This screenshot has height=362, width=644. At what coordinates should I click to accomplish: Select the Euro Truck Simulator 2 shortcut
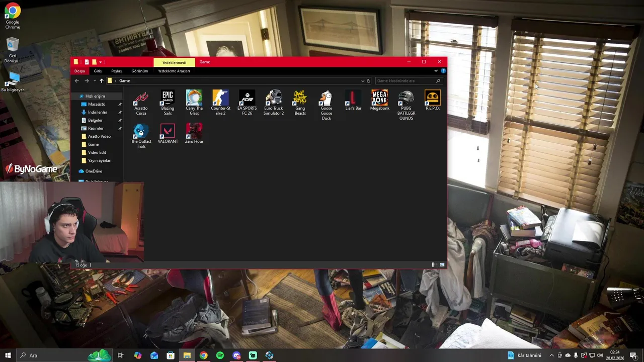click(274, 103)
